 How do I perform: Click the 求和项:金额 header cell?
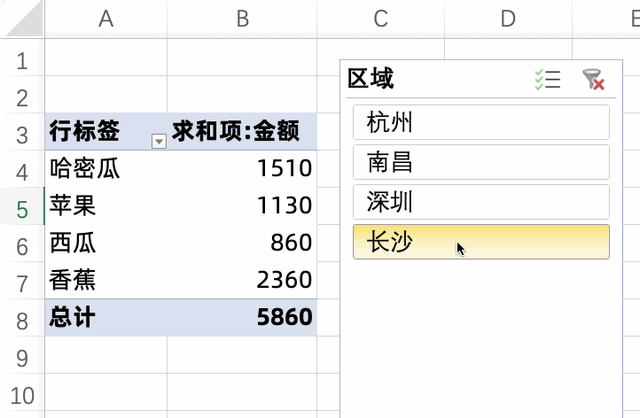241,132
